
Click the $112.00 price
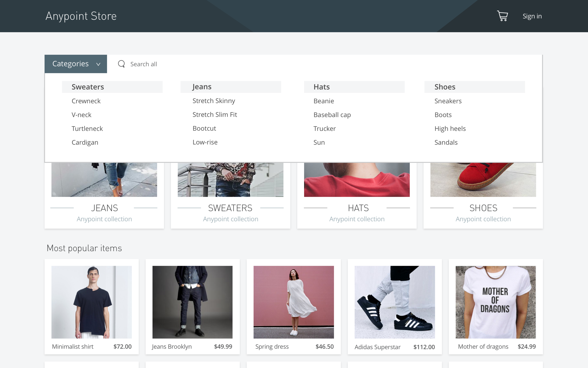(x=424, y=347)
